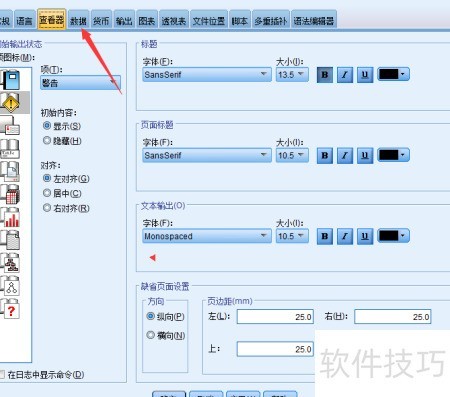Screen dimensions: 450x397
Task: Open 页面标题 size dropdown 10.5
Action: (x=292, y=155)
